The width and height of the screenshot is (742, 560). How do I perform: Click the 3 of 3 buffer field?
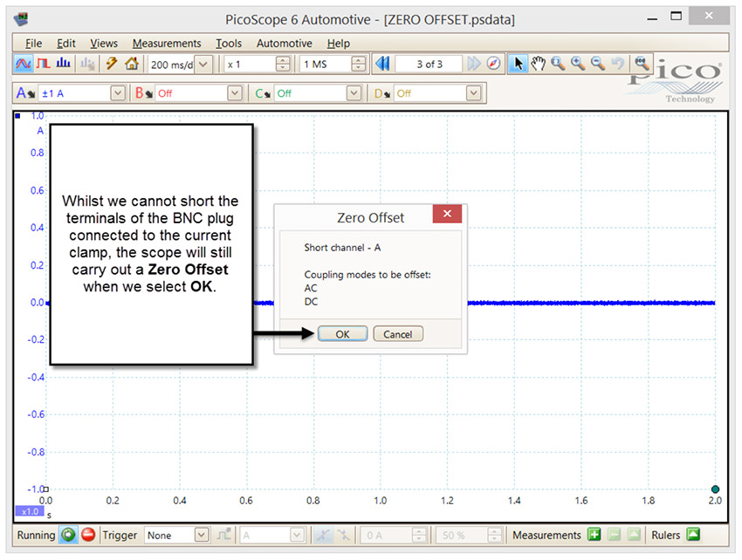429,65
